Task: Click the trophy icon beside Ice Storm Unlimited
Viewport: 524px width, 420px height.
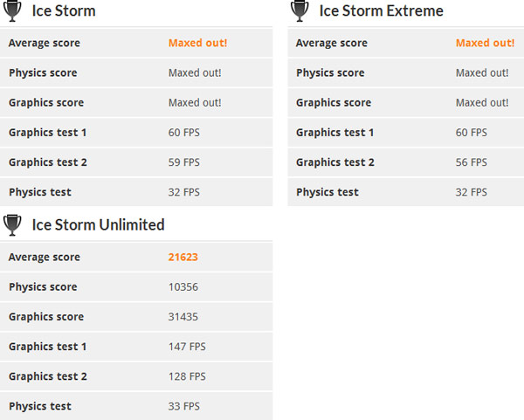Action: coord(13,225)
